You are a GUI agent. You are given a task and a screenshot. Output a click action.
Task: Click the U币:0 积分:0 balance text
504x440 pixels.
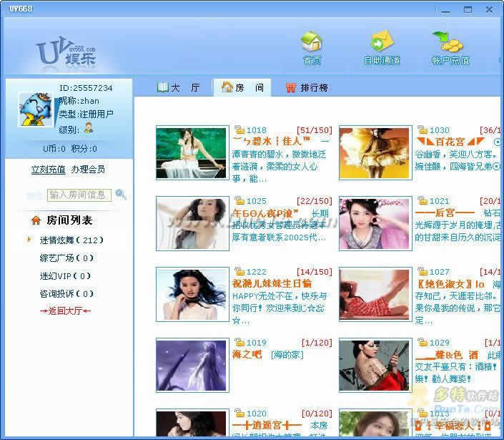(x=70, y=149)
